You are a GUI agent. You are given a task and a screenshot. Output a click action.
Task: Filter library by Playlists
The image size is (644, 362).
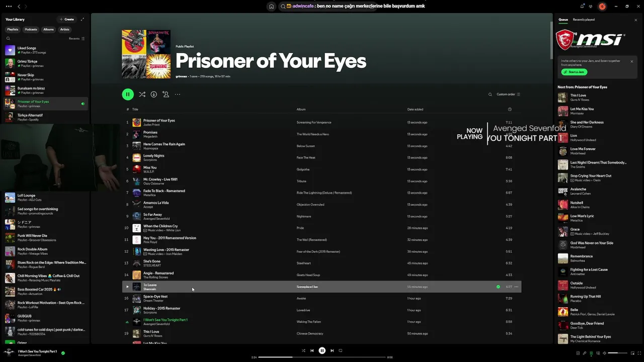pyautogui.click(x=13, y=29)
